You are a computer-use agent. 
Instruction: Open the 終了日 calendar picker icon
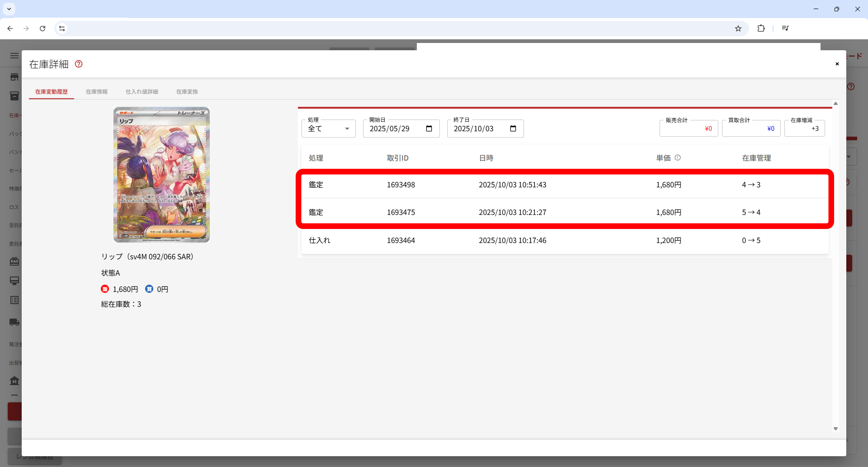tap(513, 129)
